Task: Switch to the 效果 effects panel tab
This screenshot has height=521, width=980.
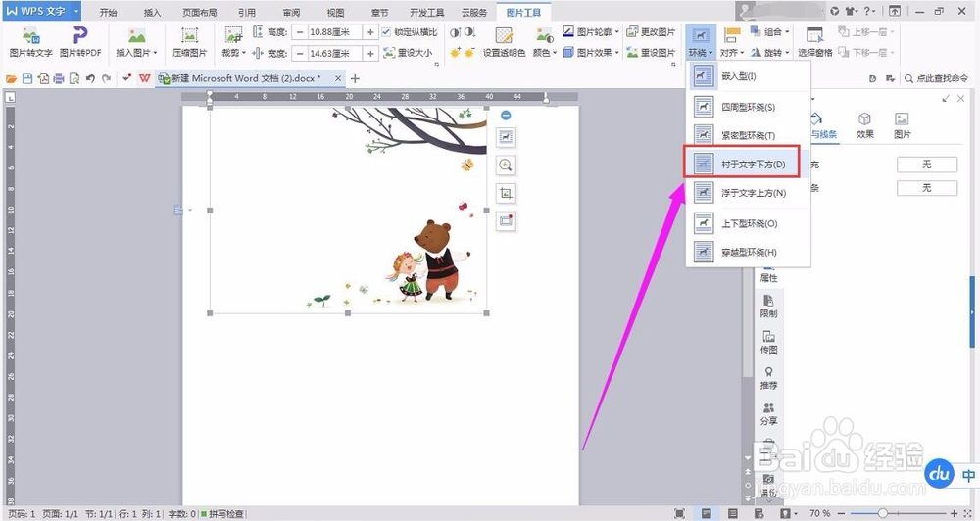Action: pyautogui.click(x=865, y=125)
